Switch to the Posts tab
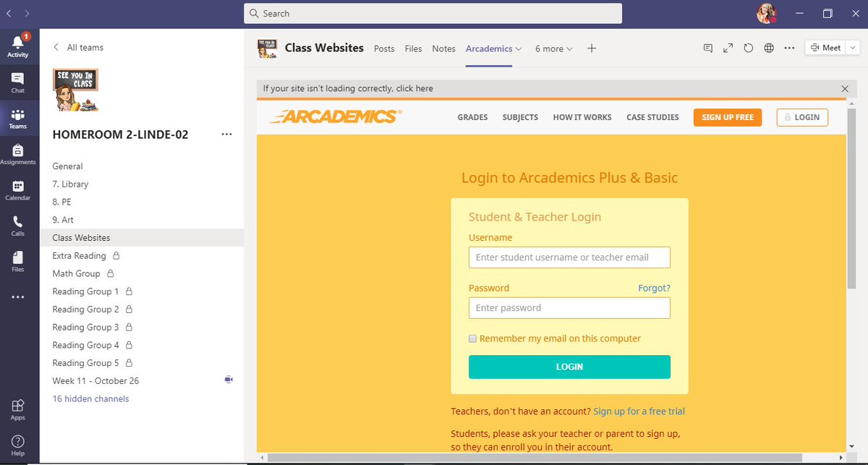This screenshot has width=868, height=465. (x=384, y=48)
